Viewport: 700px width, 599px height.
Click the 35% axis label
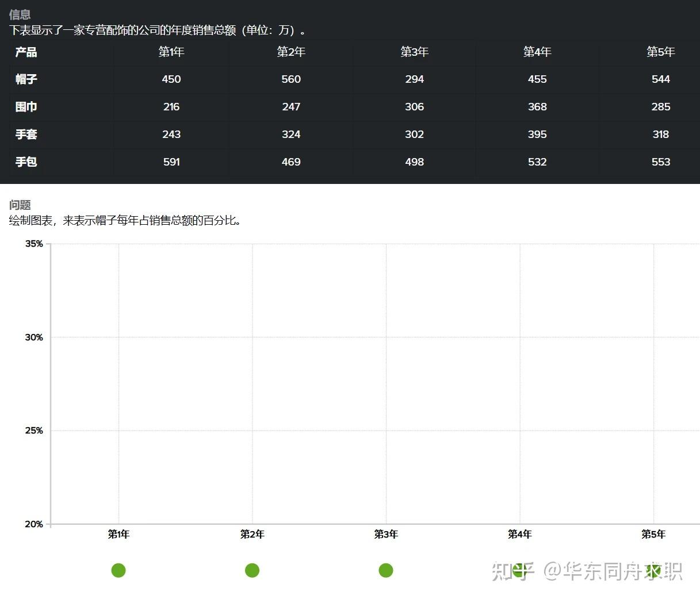(x=33, y=243)
